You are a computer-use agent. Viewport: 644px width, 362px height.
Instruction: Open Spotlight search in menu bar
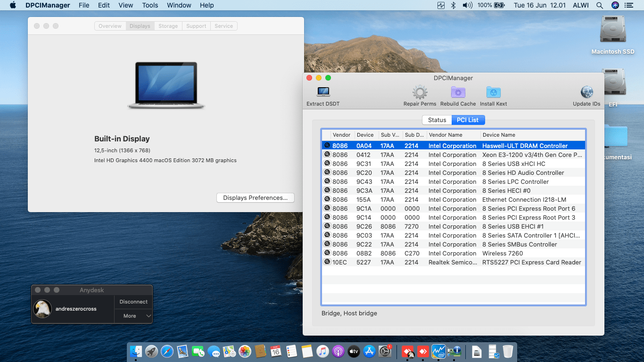pos(600,5)
